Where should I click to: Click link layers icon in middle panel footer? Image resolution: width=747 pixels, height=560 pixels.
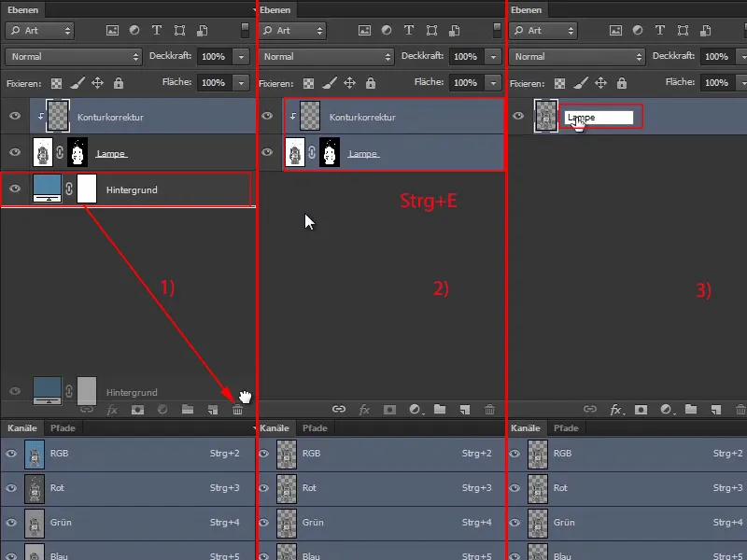pos(339,409)
